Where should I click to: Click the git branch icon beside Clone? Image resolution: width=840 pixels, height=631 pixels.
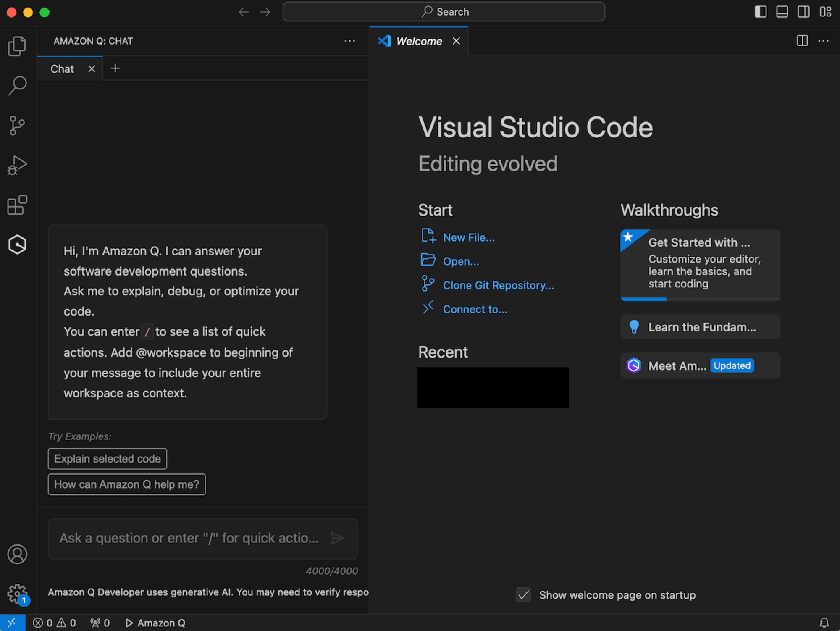tap(428, 284)
